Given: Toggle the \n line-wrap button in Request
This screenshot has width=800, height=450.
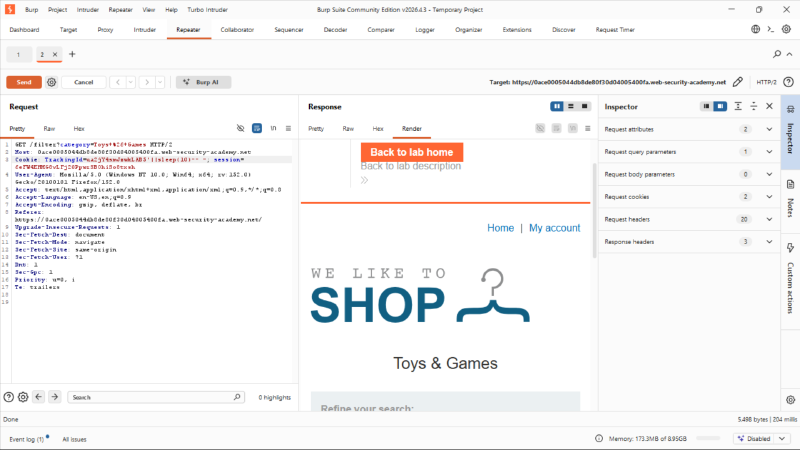Looking at the screenshot, I should 273,129.
